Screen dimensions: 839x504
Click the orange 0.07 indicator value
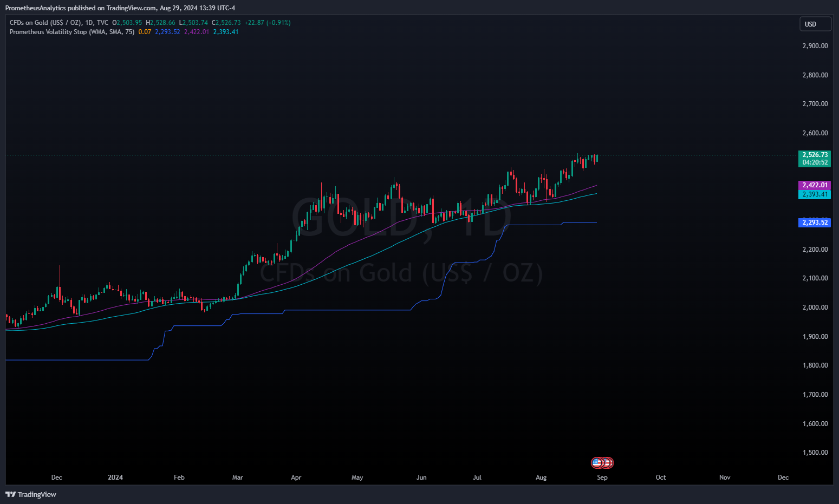tap(145, 32)
